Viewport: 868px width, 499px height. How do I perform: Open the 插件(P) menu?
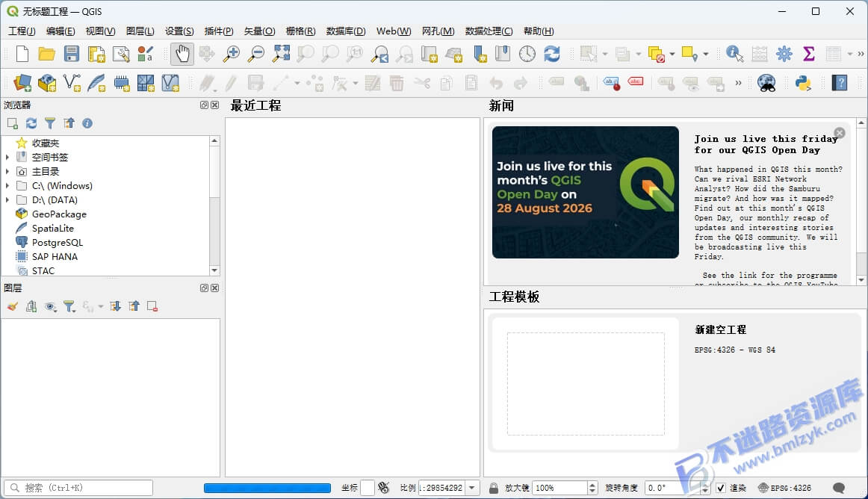pyautogui.click(x=219, y=31)
